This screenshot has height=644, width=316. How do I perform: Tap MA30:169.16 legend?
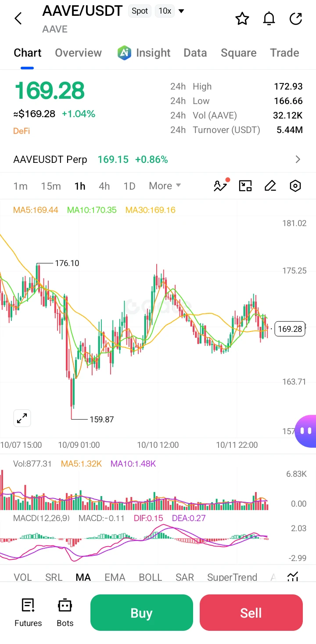pyautogui.click(x=151, y=210)
